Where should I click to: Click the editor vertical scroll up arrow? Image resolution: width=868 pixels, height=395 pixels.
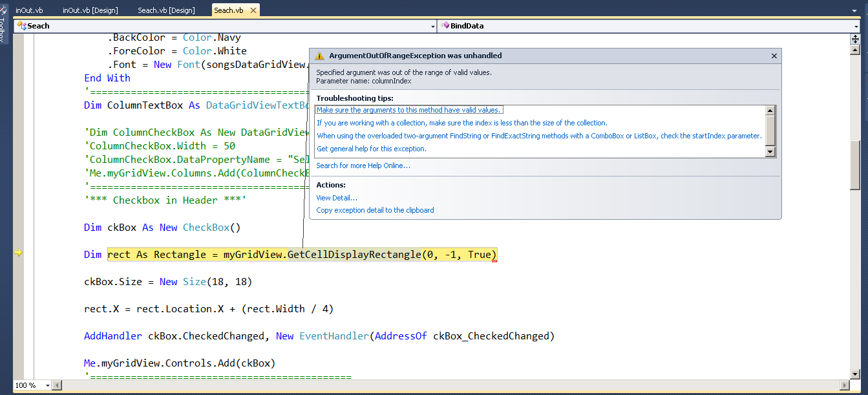pos(855,50)
